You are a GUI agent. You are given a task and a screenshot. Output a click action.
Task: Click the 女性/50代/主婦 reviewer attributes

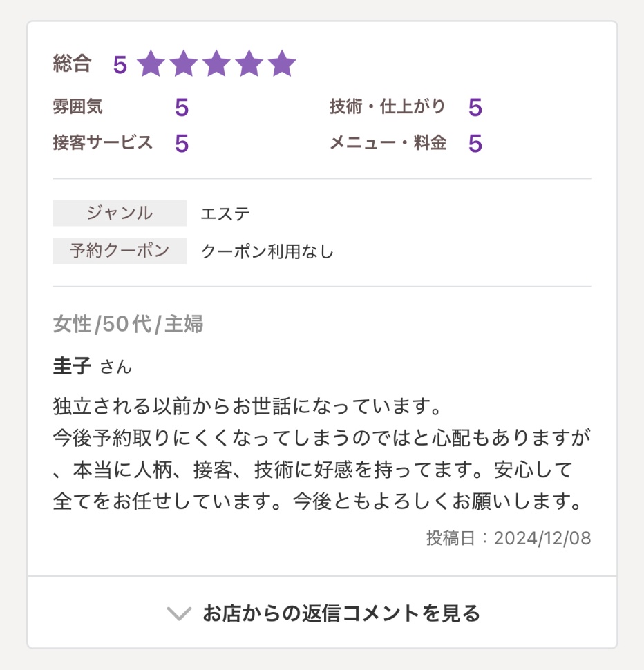pyautogui.click(x=128, y=324)
